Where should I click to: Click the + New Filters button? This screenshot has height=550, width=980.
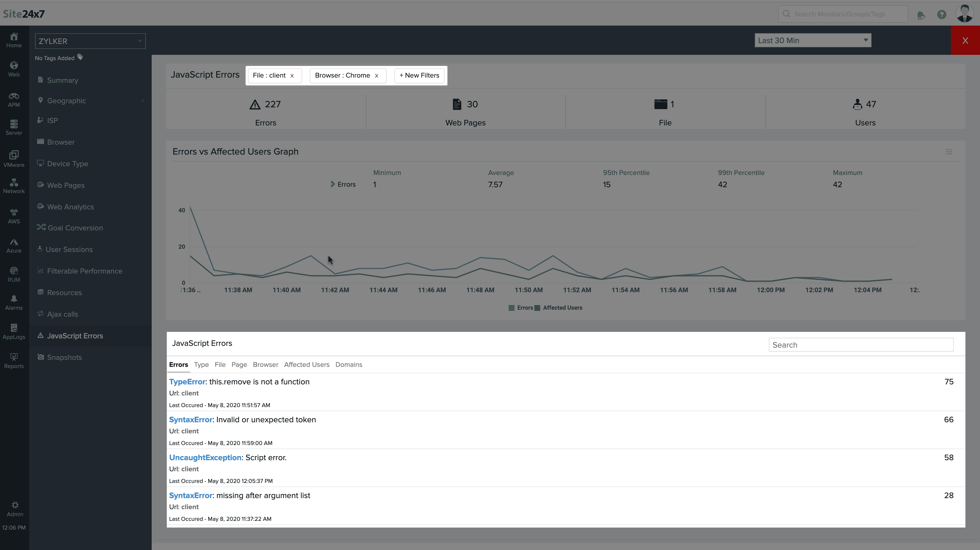pyautogui.click(x=419, y=75)
